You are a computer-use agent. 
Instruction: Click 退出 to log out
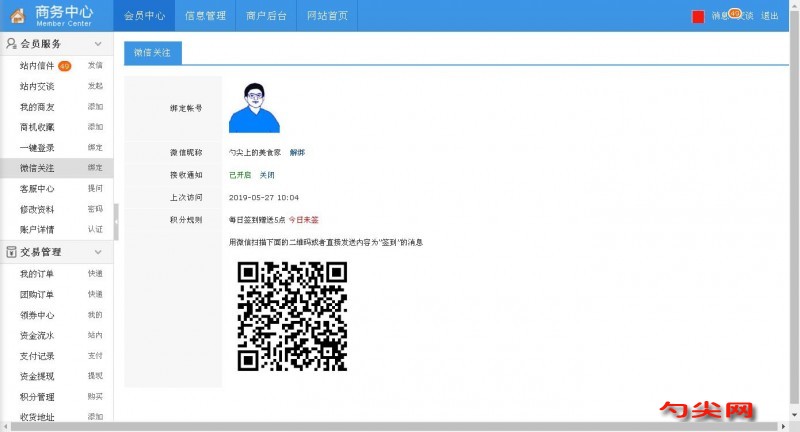(x=769, y=16)
